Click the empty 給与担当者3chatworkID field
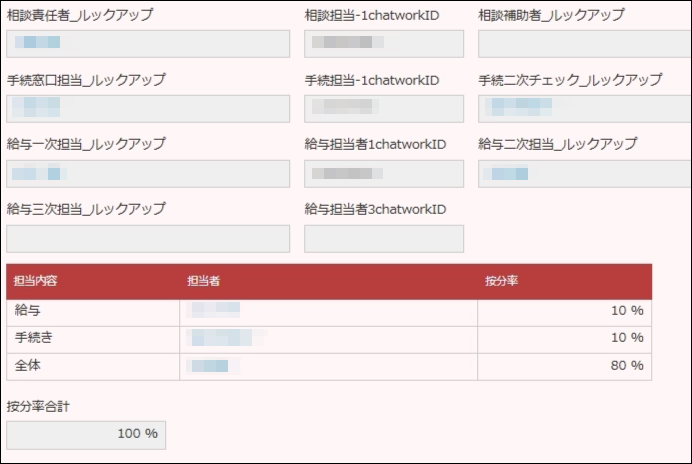692x464 pixels. [x=384, y=239]
